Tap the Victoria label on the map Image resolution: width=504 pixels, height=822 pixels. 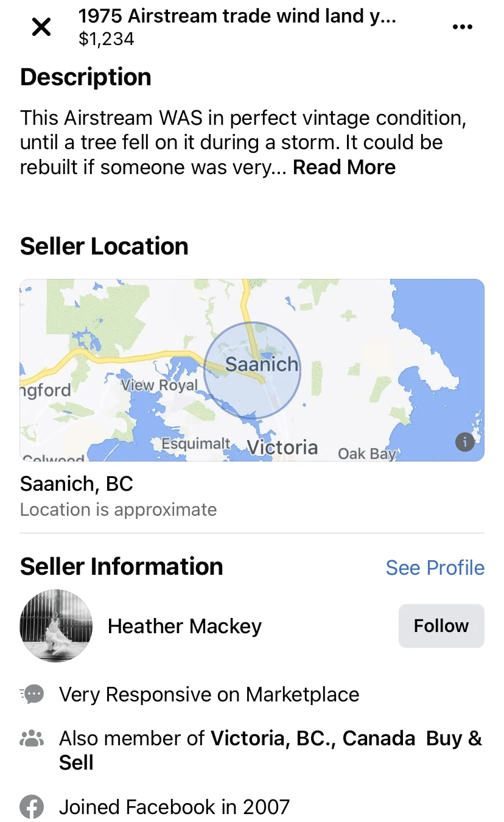[x=282, y=448]
